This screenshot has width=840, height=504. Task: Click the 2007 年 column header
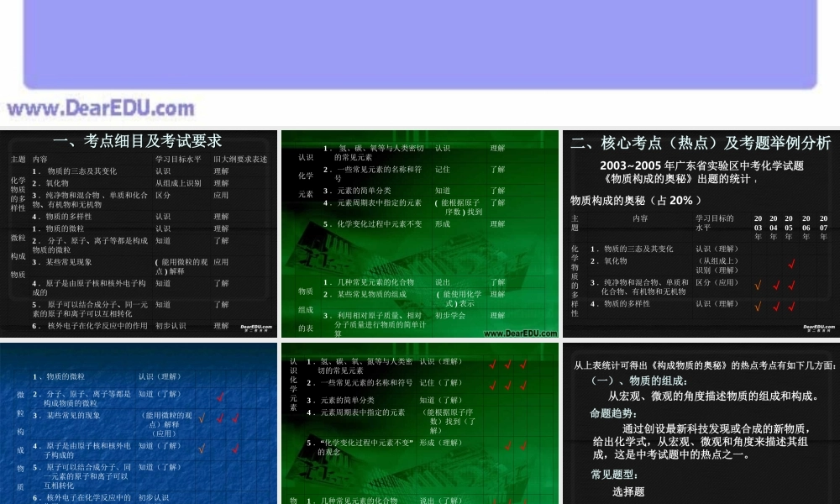[823, 228]
